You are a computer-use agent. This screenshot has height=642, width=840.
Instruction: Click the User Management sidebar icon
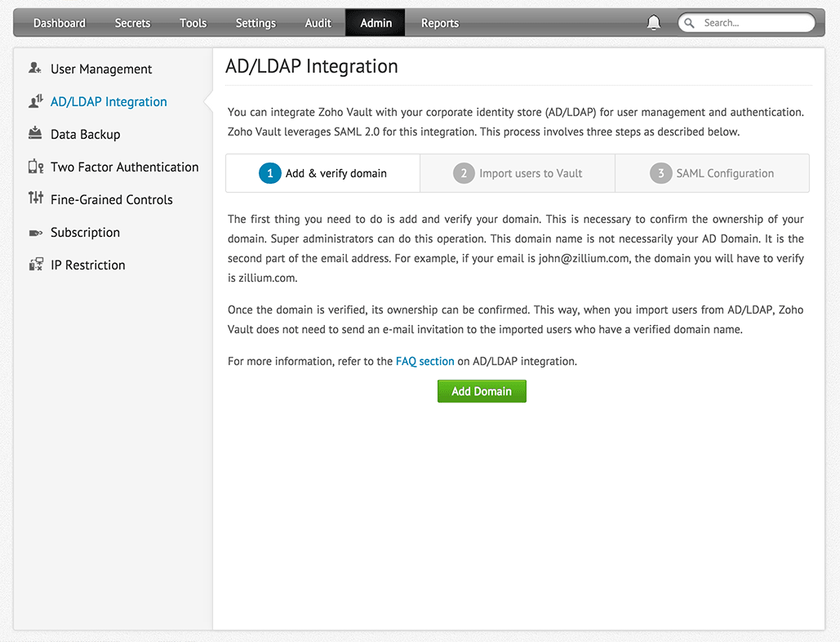click(x=35, y=69)
